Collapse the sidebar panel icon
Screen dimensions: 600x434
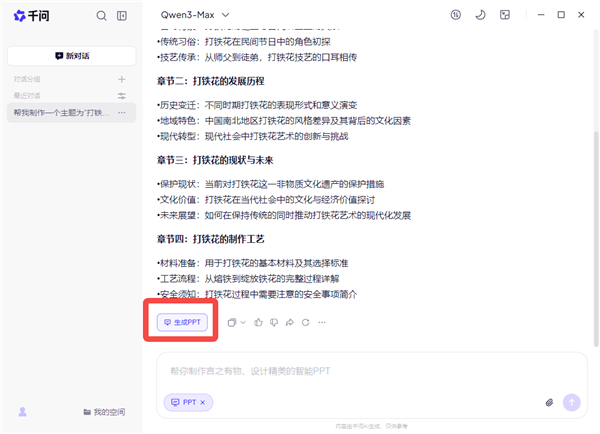point(122,16)
